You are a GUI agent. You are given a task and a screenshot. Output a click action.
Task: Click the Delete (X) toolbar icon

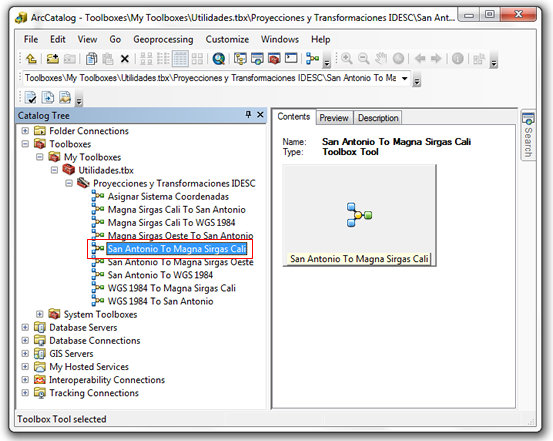(x=124, y=59)
